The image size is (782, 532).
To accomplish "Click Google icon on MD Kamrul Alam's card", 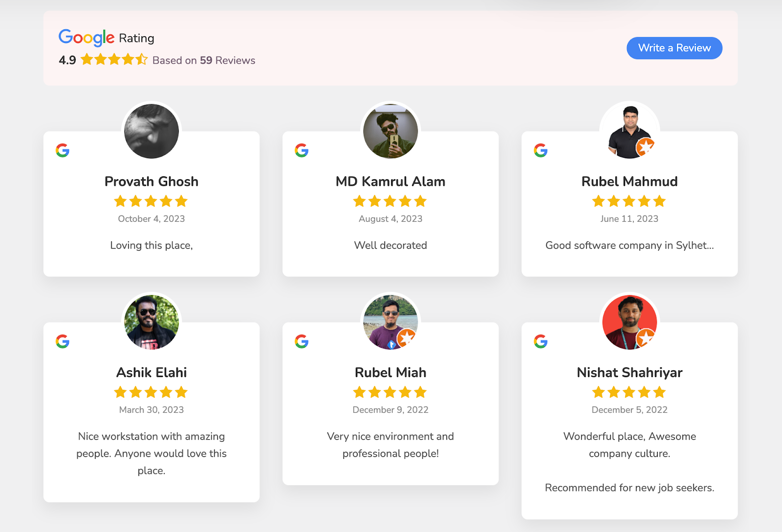I will [302, 150].
